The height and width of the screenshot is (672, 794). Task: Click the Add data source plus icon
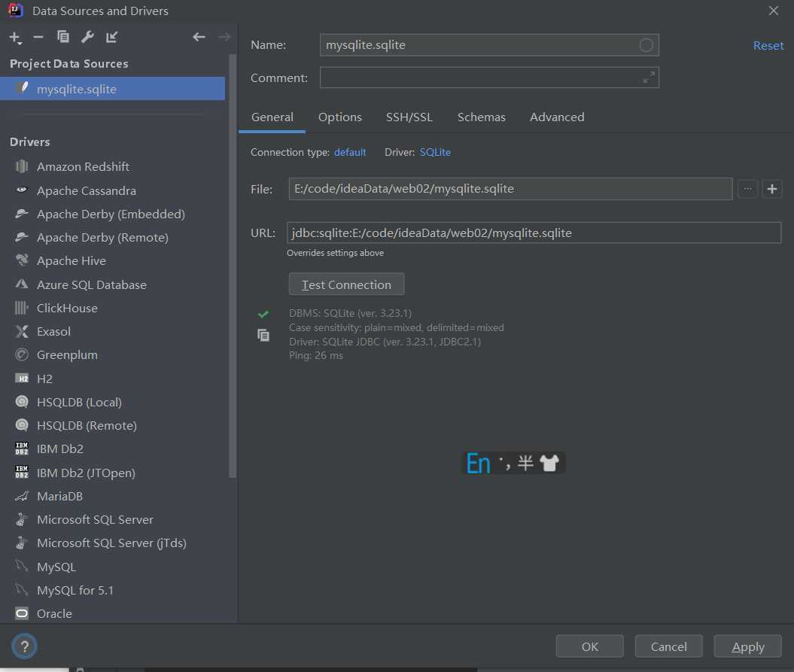[15, 38]
